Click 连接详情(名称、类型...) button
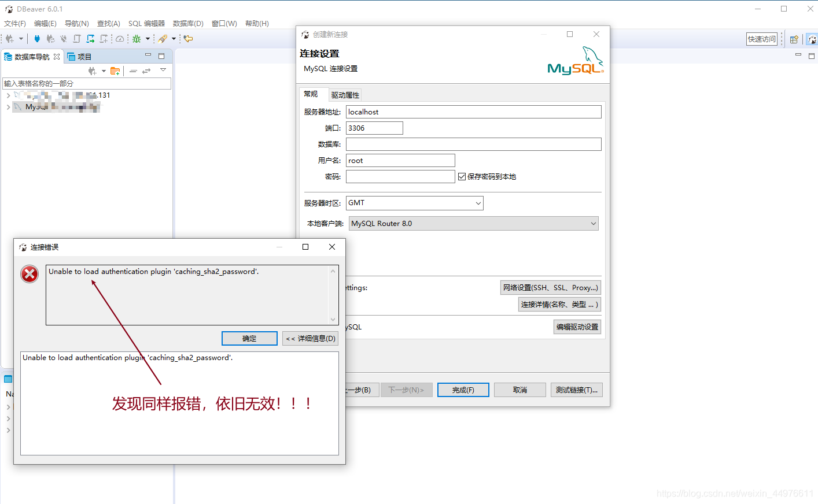The width and height of the screenshot is (818, 504). [559, 305]
